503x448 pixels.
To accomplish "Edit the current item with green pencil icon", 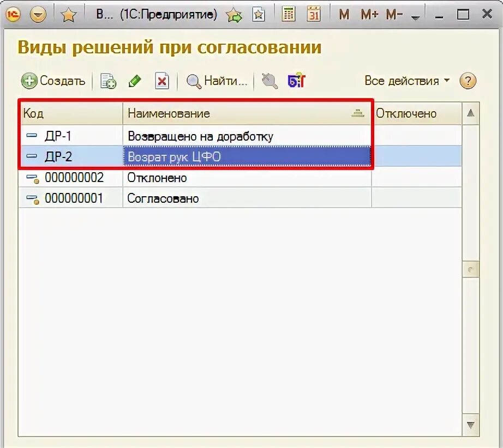I will point(135,81).
